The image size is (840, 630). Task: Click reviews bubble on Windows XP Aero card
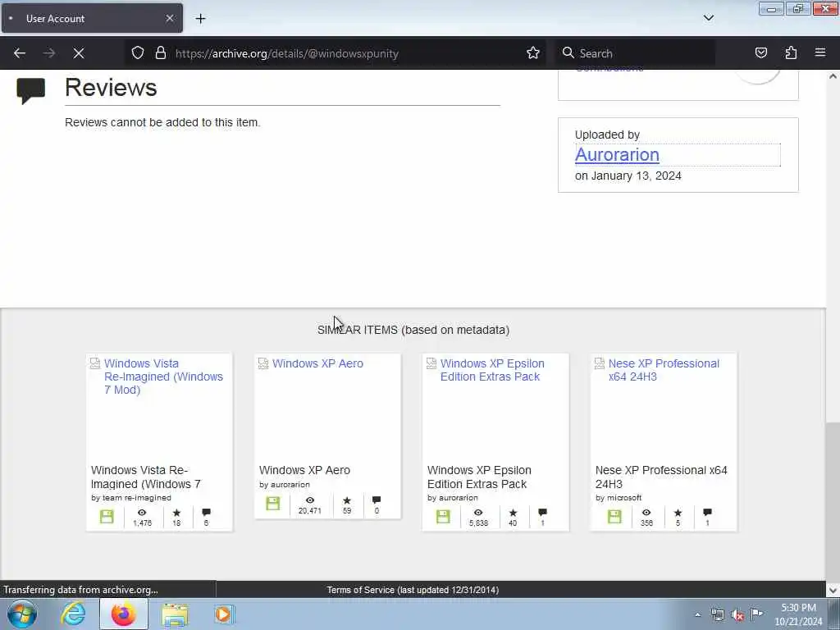[377, 500]
